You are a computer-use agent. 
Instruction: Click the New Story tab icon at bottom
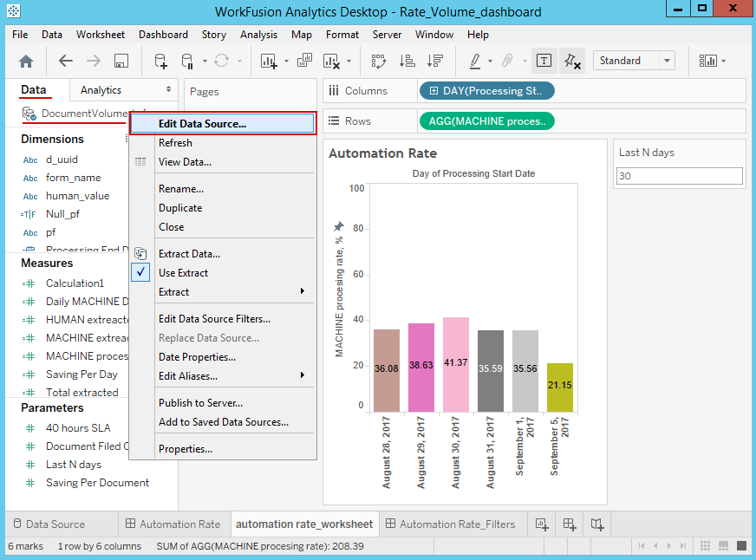pos(596,524)
